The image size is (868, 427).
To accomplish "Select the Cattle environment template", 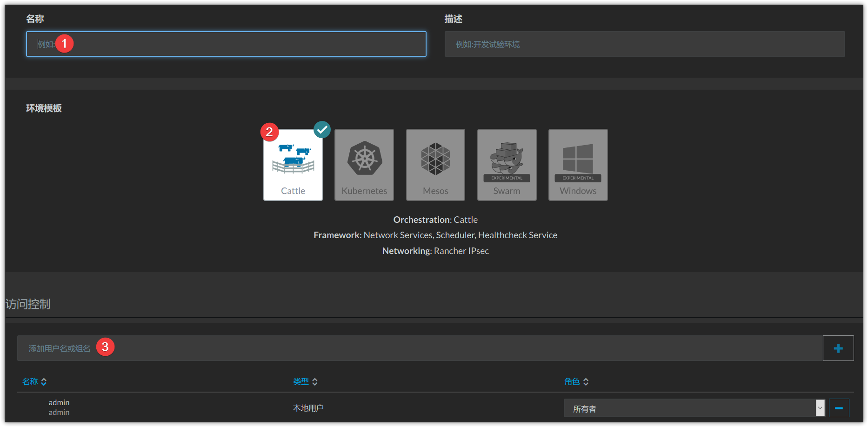I will pos(293,165).
